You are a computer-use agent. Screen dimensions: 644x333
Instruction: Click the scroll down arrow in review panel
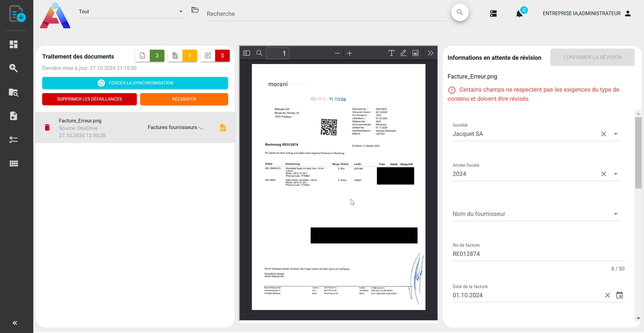pyautogui.click(x=638, y=318)
